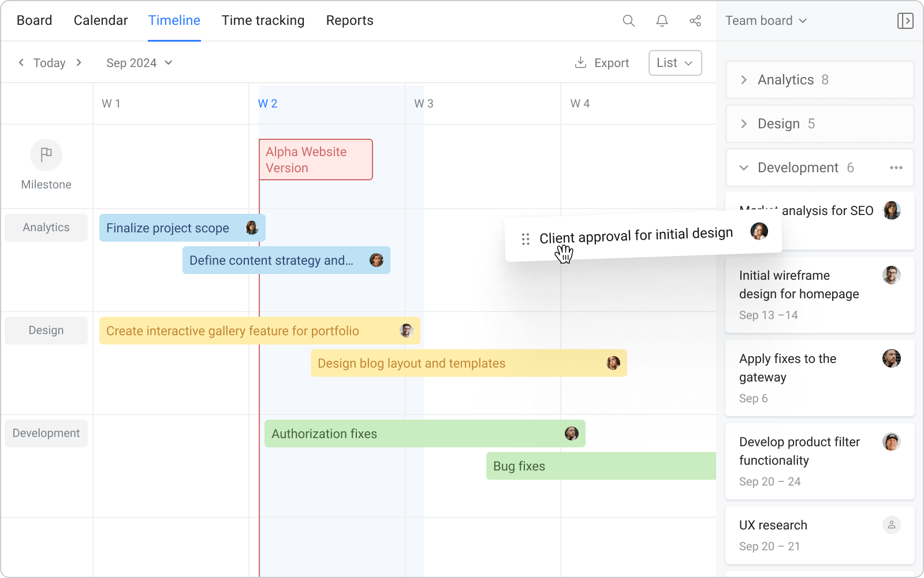The height and width of the screenshot is (578, 924).
Task: Open the Sep 2024 date dropdown
Action: 139,62
